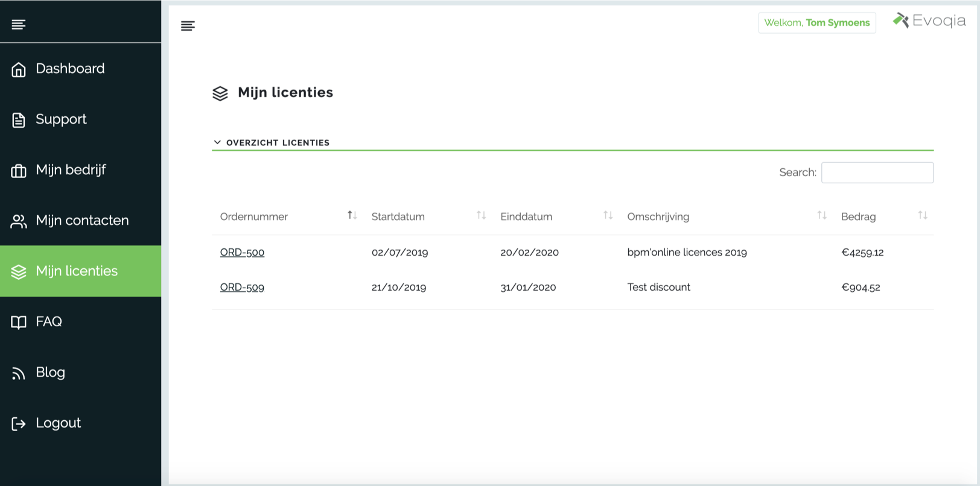This screenshot has width=980, height=486.
Task: Sort table by Startdatum arrows
Action: (481, 215)
